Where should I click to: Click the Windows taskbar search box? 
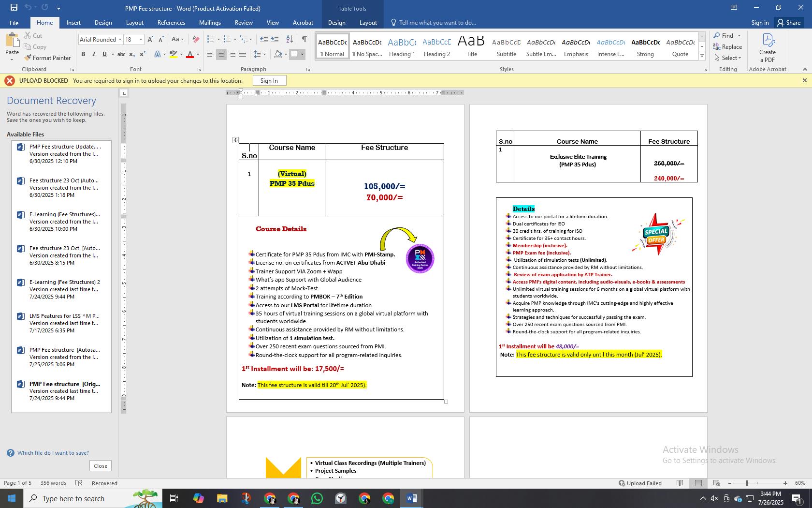click(x=92, y=498)
